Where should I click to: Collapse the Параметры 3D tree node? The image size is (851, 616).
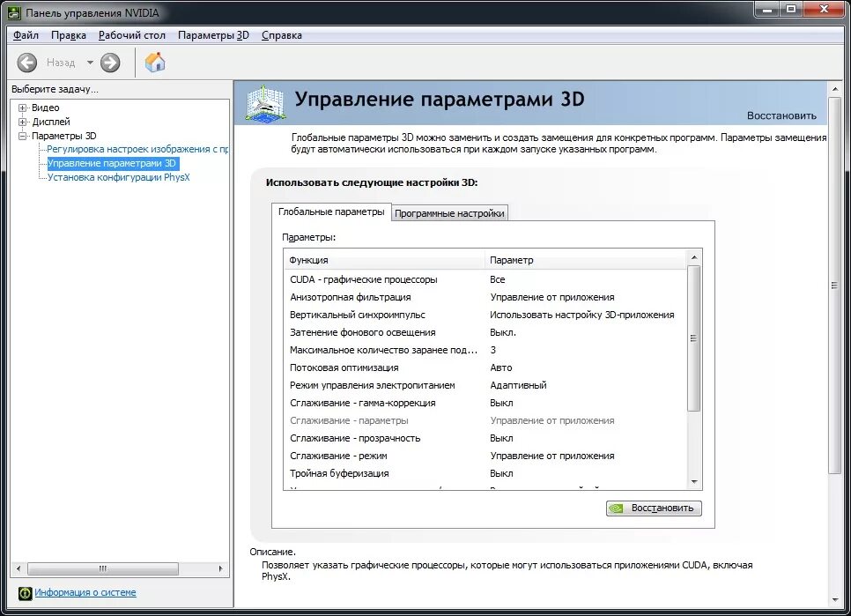[23, 136]
